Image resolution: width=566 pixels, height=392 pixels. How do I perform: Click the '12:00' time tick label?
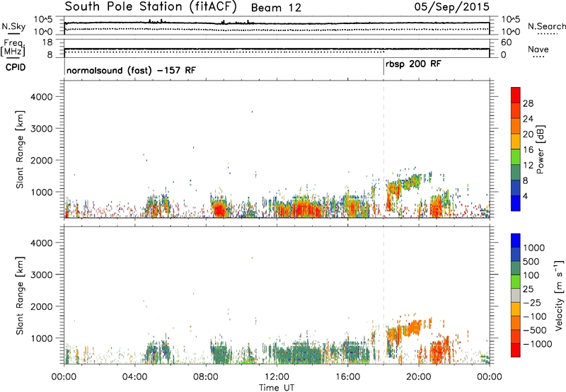click(277, 377)
